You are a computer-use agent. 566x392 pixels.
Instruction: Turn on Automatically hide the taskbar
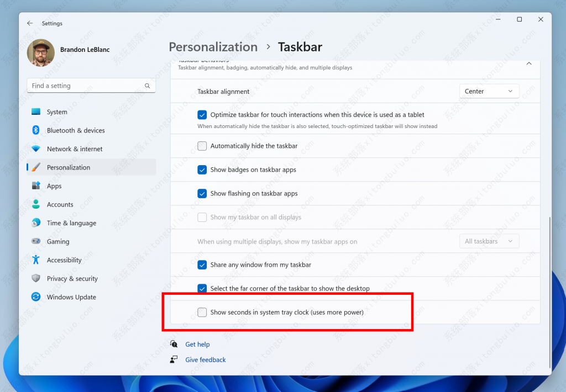tap(202, 146)
